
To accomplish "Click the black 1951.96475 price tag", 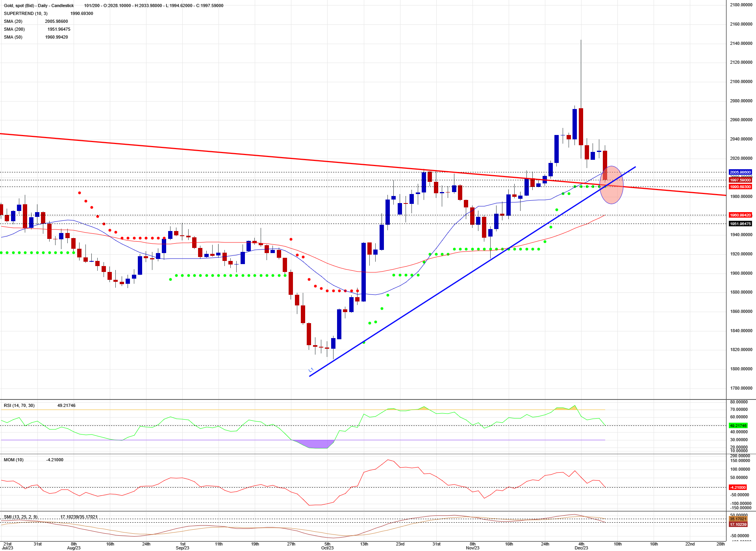I will [x=740, y=224].
